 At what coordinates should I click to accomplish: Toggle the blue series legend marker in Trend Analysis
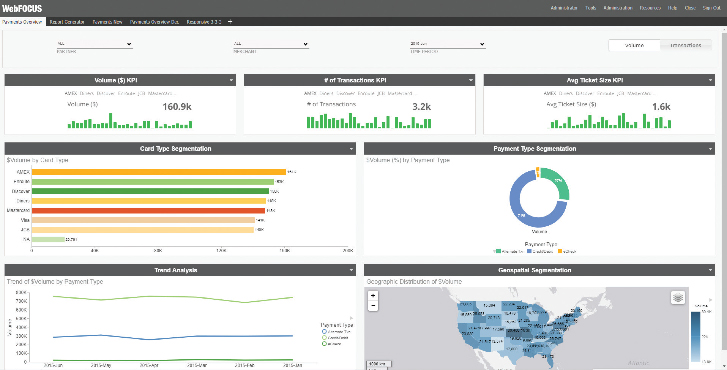click(324, 332)
